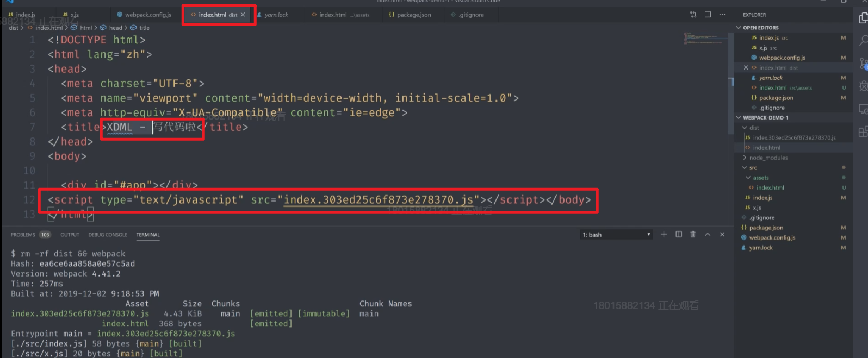The height and width of the screenshot is (358, 868).
Task: Close index.html dist in Open Editors list
Action: tap(746, 68)
